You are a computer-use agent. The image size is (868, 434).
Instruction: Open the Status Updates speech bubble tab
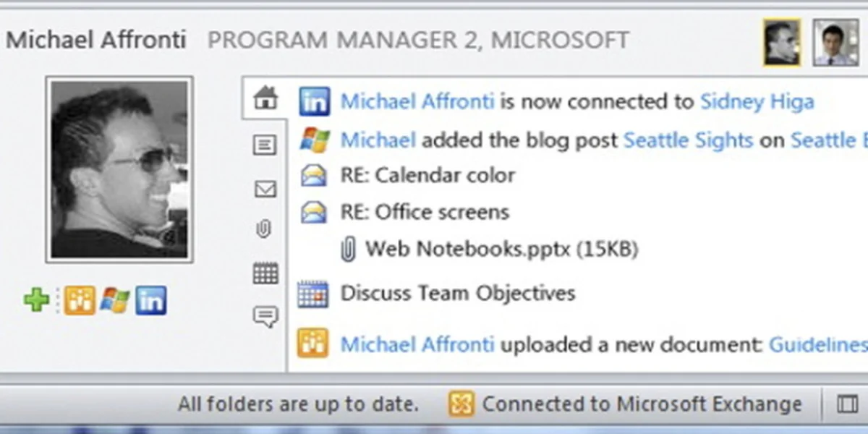(265, 317)
